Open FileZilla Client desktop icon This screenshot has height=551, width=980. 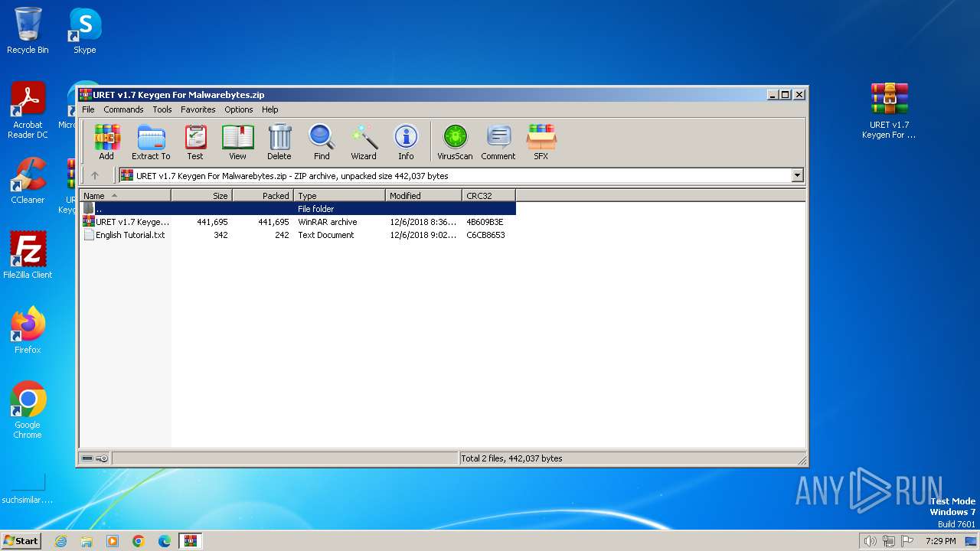[28, 255]
